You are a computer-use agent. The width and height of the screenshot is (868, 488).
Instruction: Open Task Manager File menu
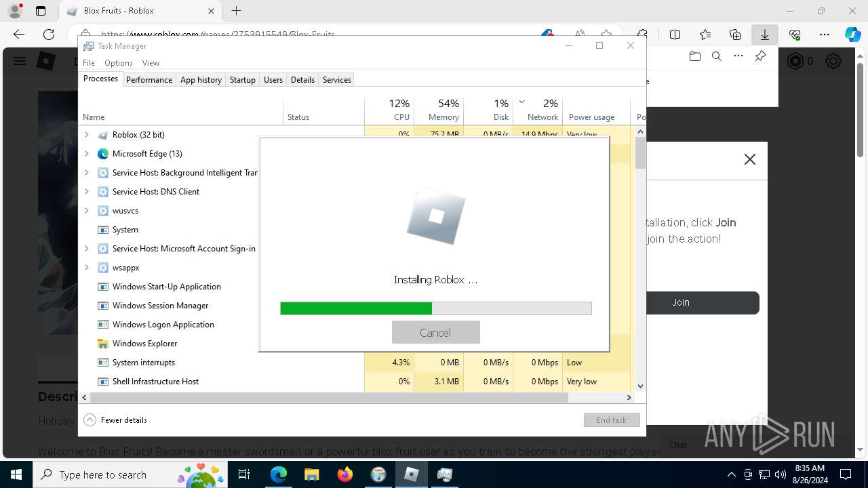pos(89,62)
